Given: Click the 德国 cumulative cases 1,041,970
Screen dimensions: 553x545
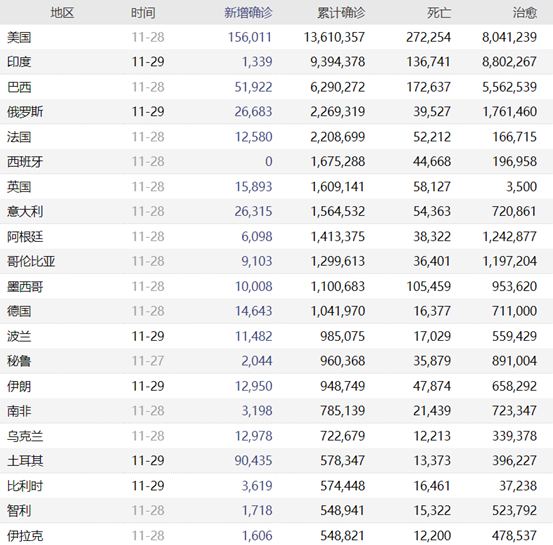Looking at the screenshot, I should (x=338, y=311).
